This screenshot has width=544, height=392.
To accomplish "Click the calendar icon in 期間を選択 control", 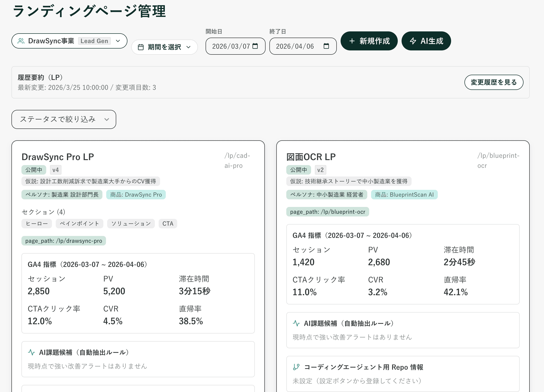I will tap(141, 47).
